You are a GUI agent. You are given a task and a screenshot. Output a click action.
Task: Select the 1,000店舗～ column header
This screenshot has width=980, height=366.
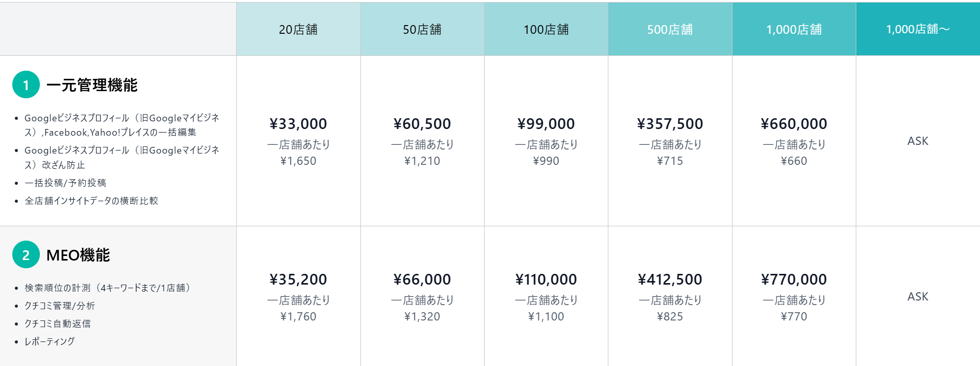pos(918,29)
